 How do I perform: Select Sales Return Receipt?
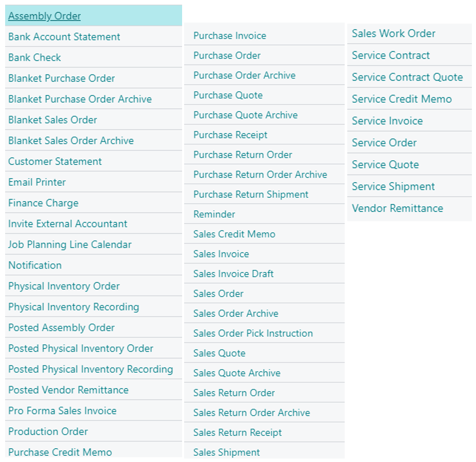click(x=237, y=432)
